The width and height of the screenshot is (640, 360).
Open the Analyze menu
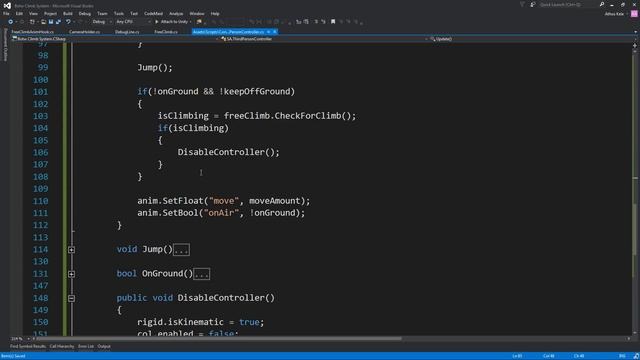176,13
